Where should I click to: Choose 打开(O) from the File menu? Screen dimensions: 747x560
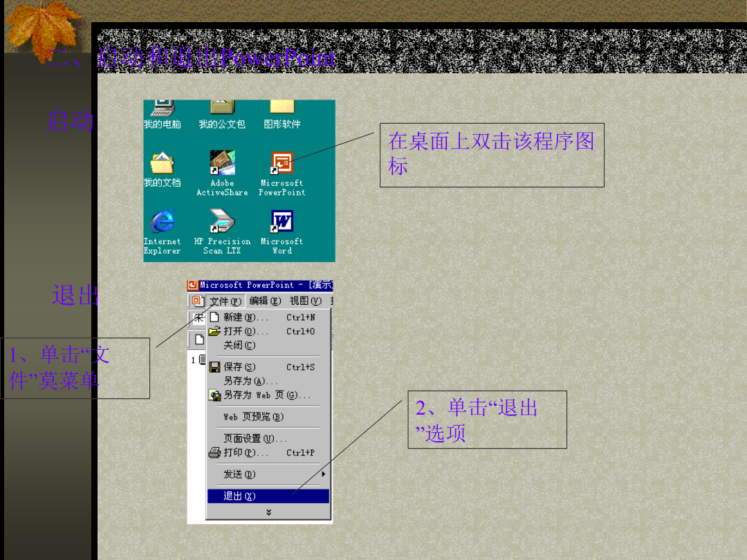(x=268, y=331)
